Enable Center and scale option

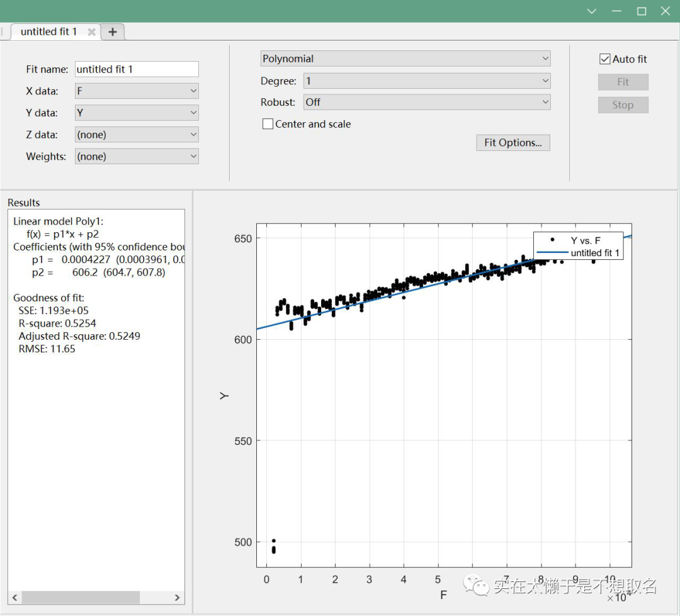(x=268, y=124)
